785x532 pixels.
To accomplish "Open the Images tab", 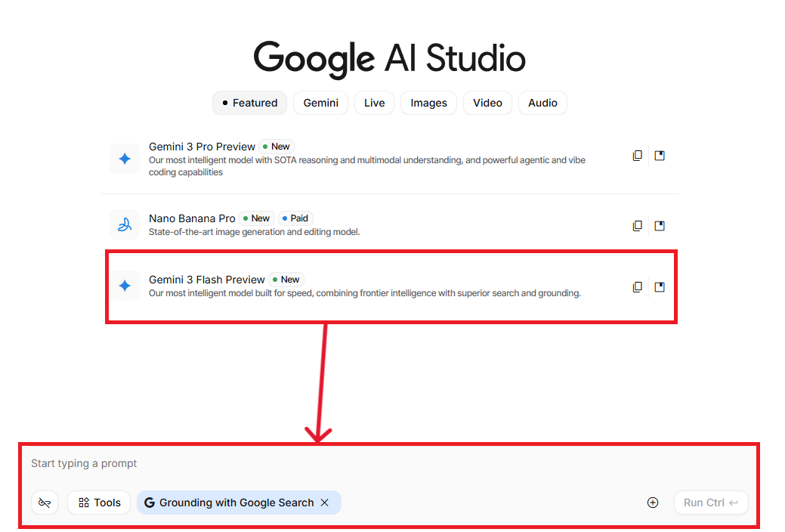I will (428, 103).
